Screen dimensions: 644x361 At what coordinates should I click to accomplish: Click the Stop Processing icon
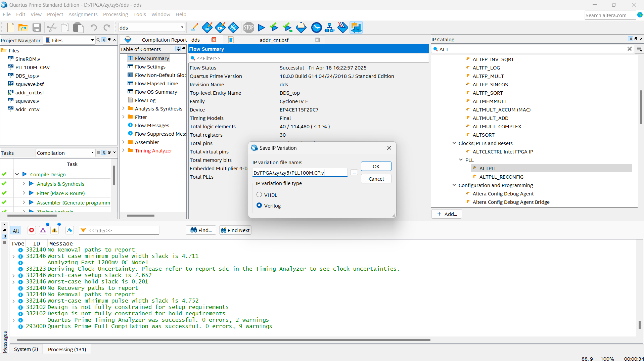coord(249,28)
